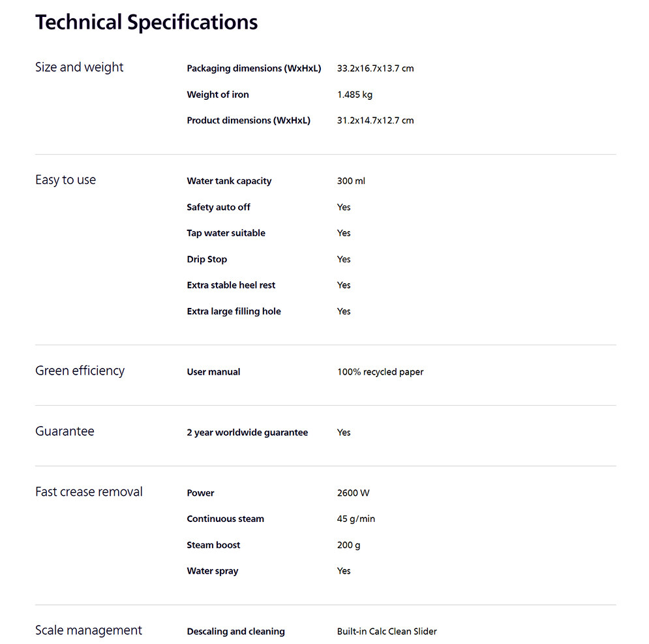Select the Extra large filling hole label

[x=234, y=312]
